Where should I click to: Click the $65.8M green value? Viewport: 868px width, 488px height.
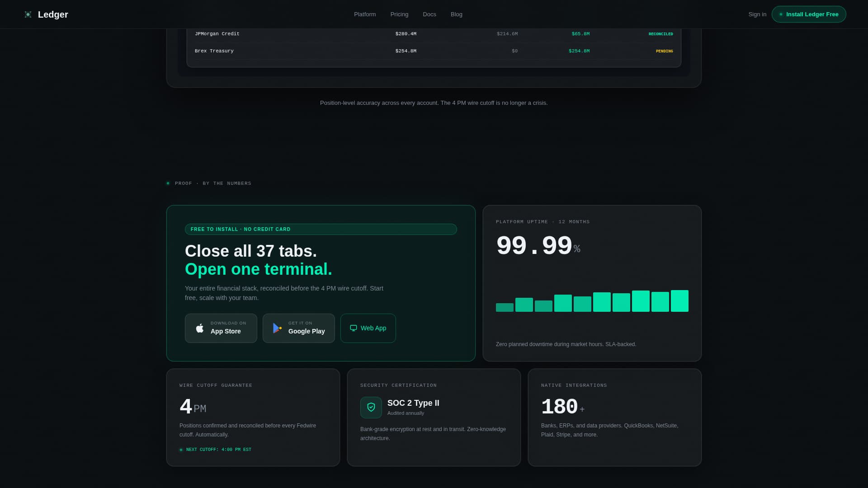click(x=580, y=34)
